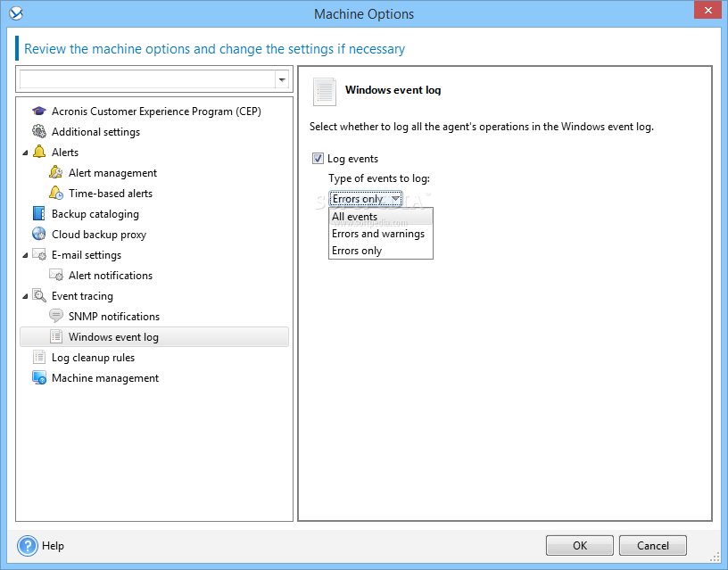Click the Alerts bell icon
This screenshot has height=570, width=728.
(x=39, y=152)
